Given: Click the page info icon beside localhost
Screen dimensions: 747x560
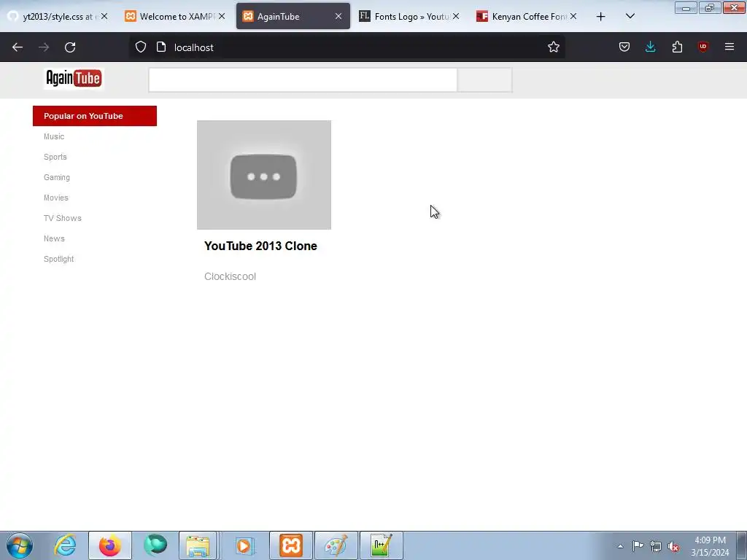Looking at the screenshot, I should point(161,47).
